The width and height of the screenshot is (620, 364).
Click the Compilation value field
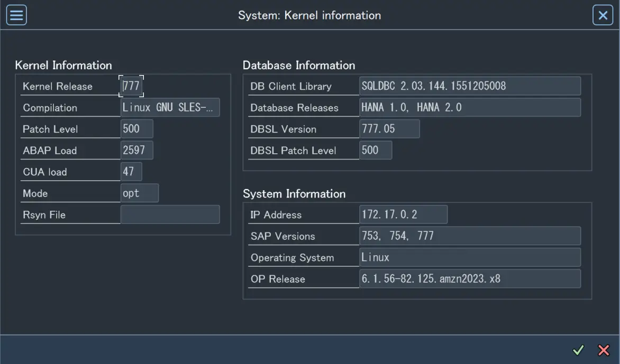tap(170, 107)
